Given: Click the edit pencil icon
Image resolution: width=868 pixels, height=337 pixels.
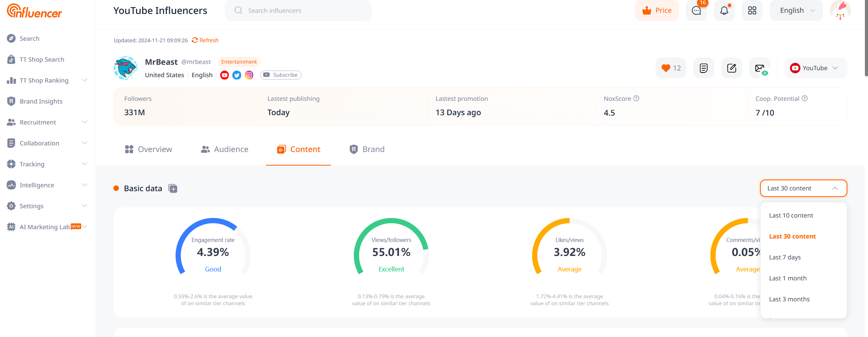Looking at the screenshot, I should click(x=731, y=68).
